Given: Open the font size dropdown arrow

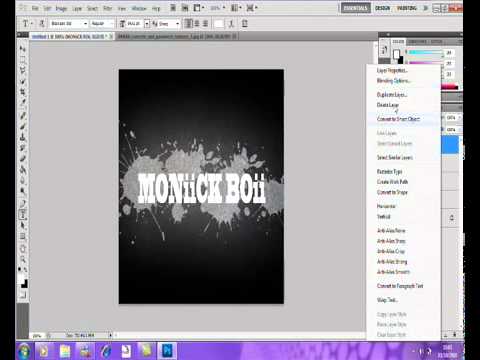Looking at the screenshot, I should (147, 24).
